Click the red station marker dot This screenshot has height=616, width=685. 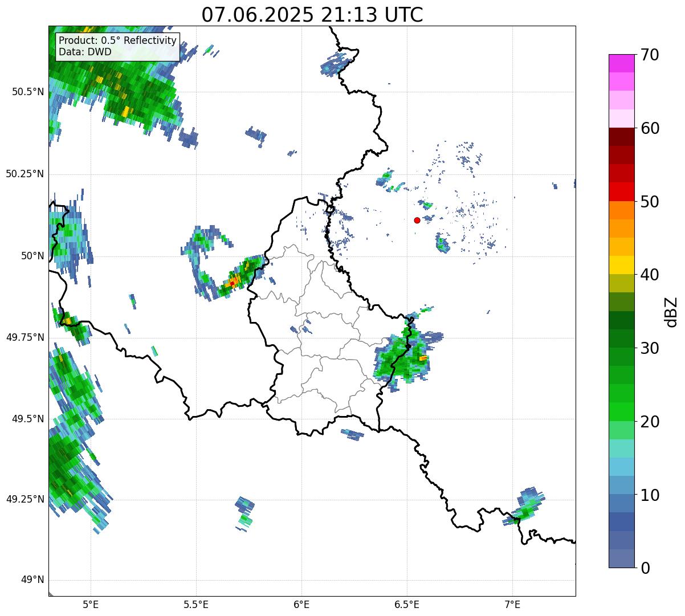(x=417, y=220)
